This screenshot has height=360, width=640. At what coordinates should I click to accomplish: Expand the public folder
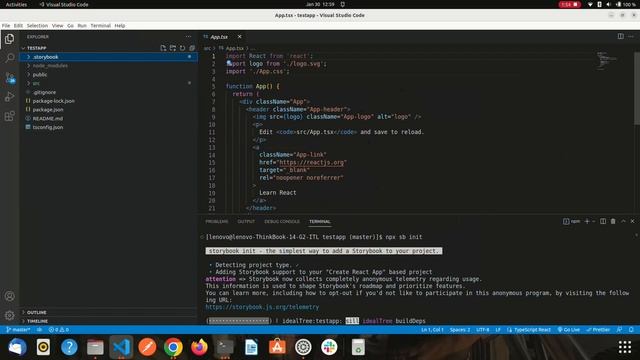pyautogui.click(x=109, y=75)
